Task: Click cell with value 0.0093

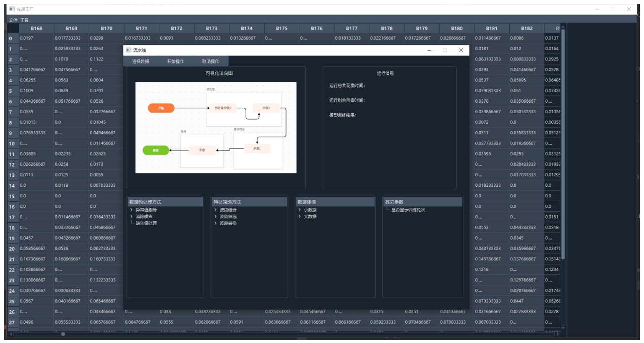Action: (x=177, y=38)
